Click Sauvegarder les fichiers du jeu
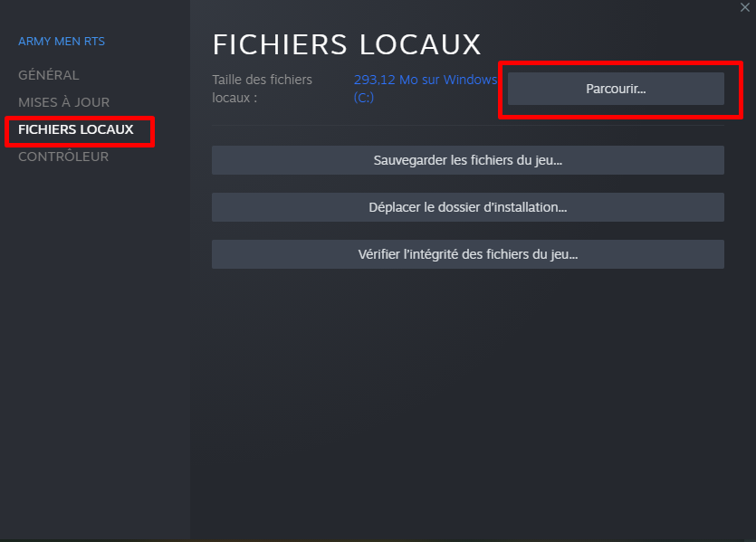The height and width of the screenshot is (542, 756). point(468,160)
